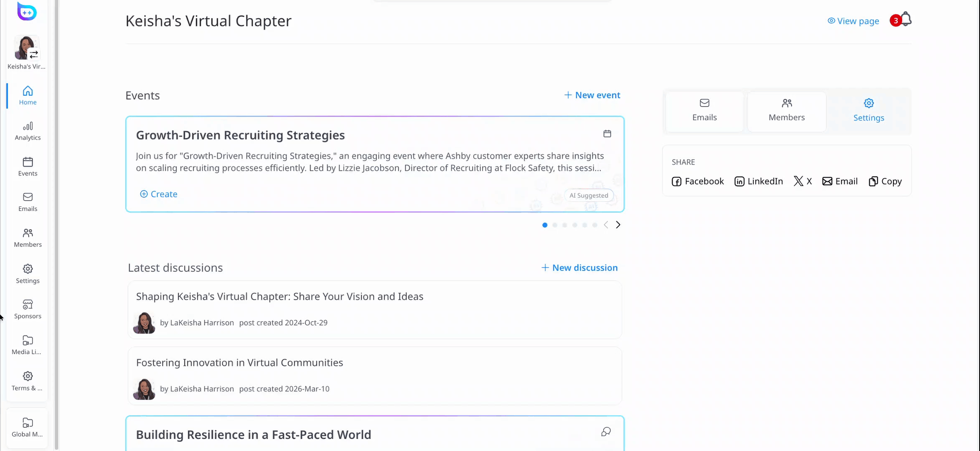Image resolution: width=980 pixels, height=451 pixels.
Task: Click View page link
Action: 853,21
